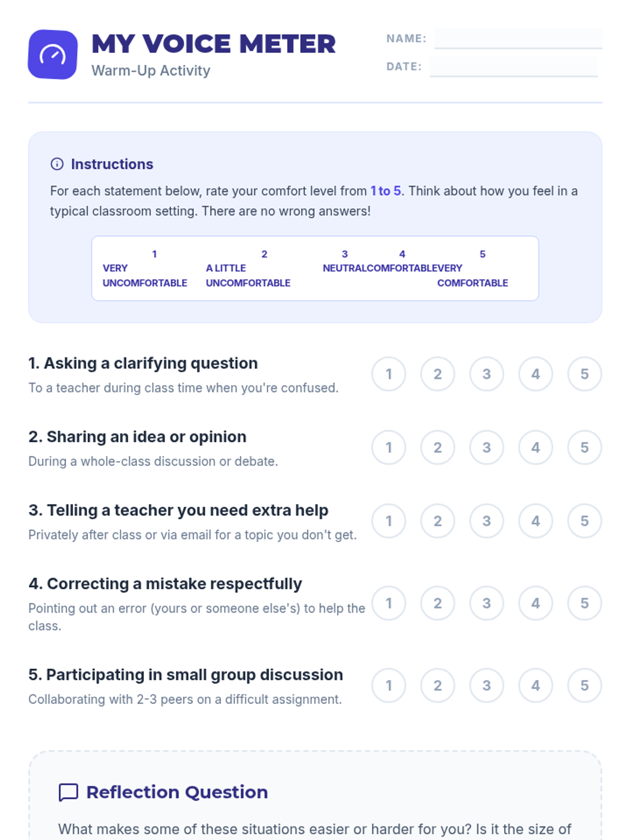
Task: Rate telling a teacher need help 1
Action: tap(388, 521)
